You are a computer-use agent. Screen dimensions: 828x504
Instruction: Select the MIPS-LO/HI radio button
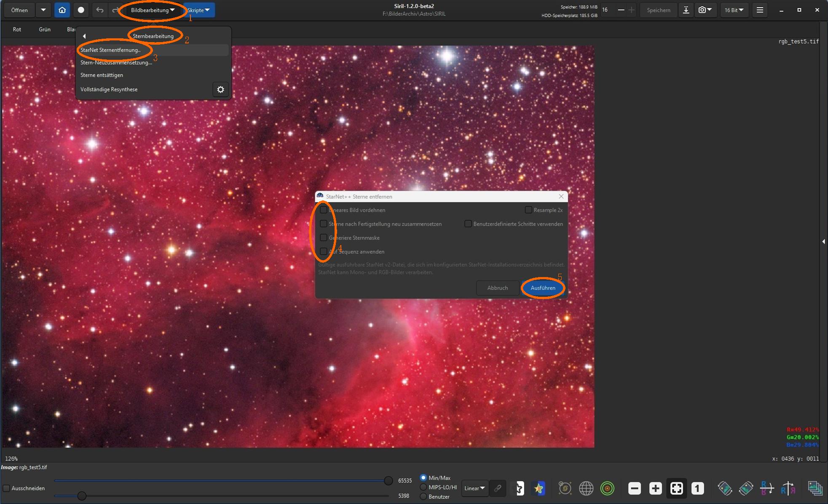423,487
